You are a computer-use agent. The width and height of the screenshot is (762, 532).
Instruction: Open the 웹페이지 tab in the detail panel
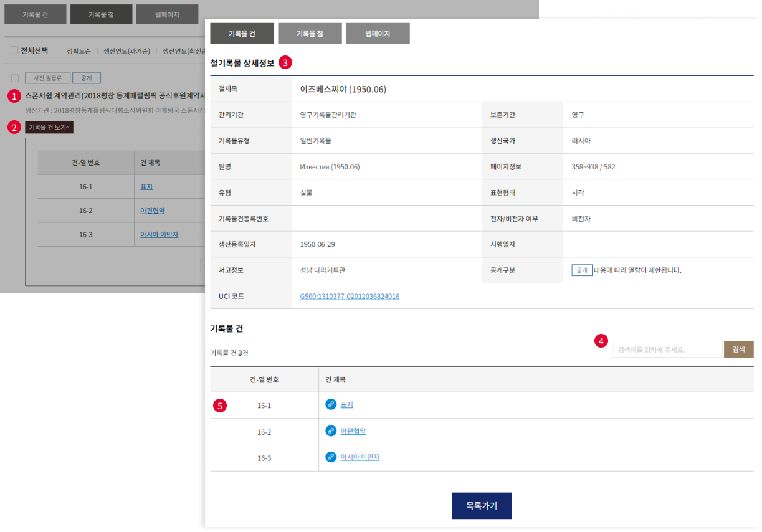click(378, 34)
